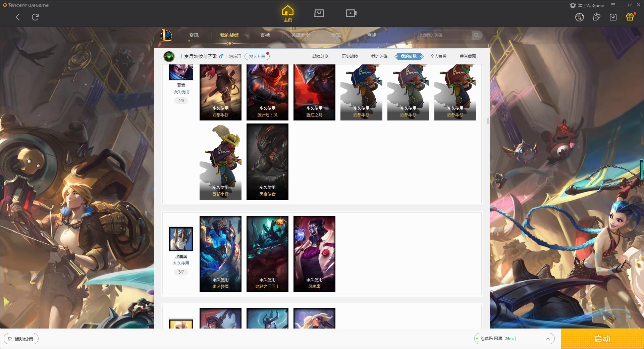The width and height of the screenshot is (644, 349).
Task: Switch to the 查找 tab
Action: tap(372, 35)
